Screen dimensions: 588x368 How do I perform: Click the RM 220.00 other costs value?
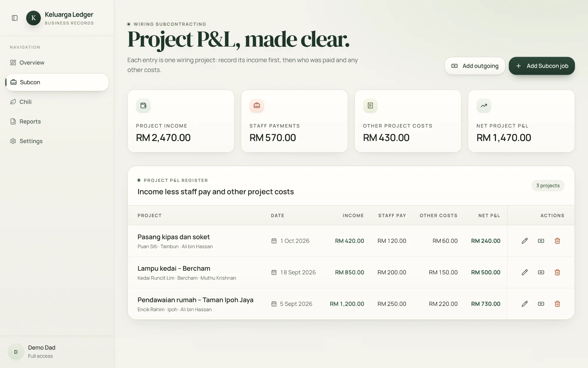tap(443, 304)
